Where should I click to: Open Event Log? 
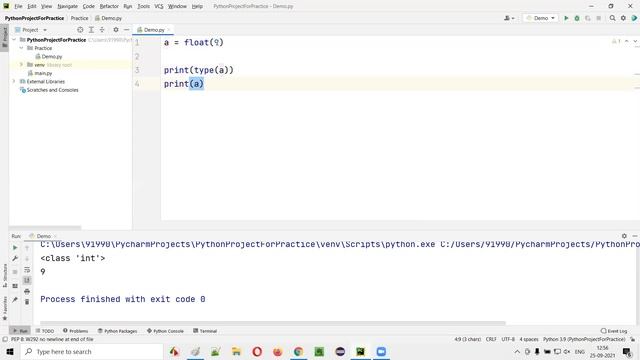pyautogui.click(x=614, y=331)
